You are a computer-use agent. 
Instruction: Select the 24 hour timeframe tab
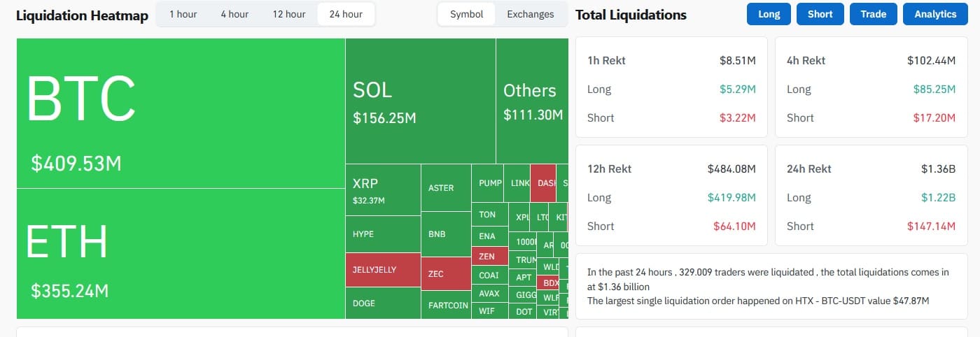345,14
